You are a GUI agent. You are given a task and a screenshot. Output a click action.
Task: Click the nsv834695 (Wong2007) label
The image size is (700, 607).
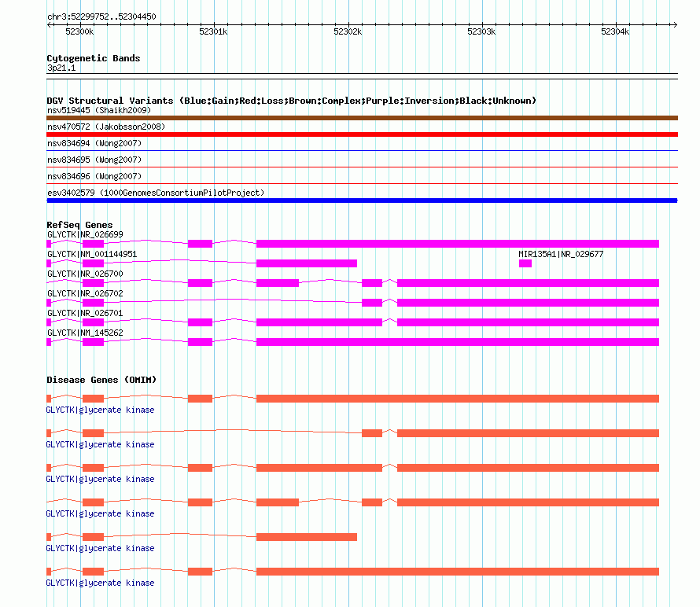tap(94, 160)
